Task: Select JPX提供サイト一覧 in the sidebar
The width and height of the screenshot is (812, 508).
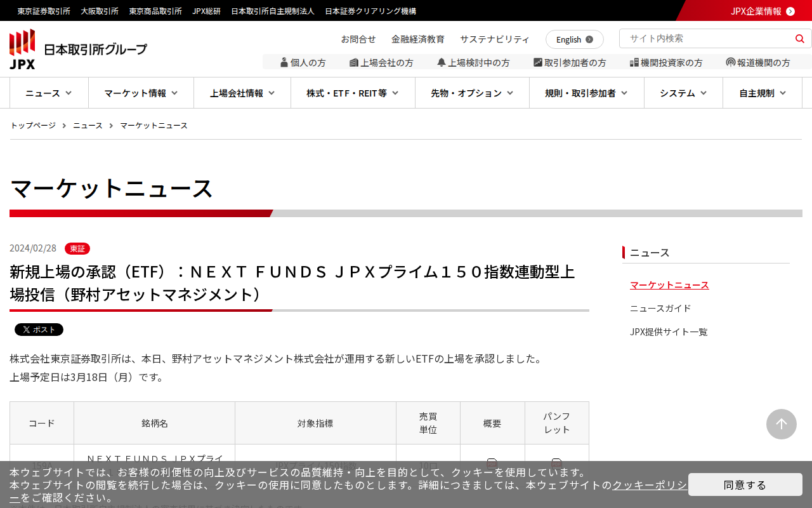Action: click(x=669, y=331)
